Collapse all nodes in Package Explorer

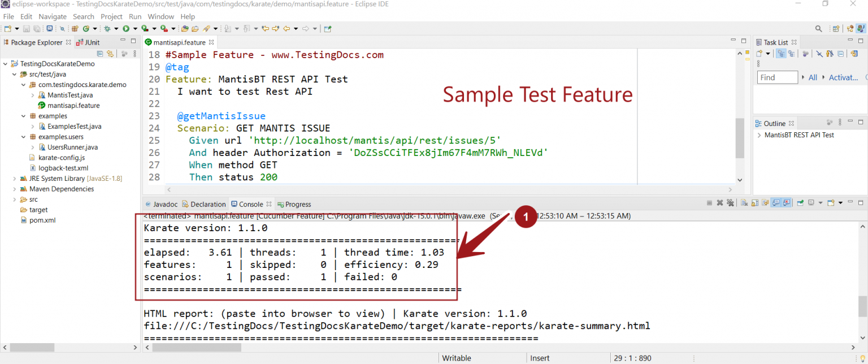pyautogui.click(x=100, y=53)
